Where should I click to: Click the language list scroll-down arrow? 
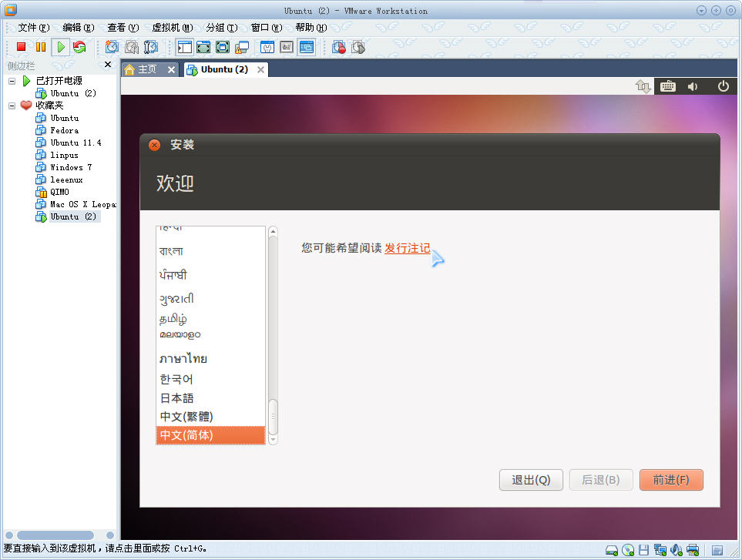click(x=273, y=439)
